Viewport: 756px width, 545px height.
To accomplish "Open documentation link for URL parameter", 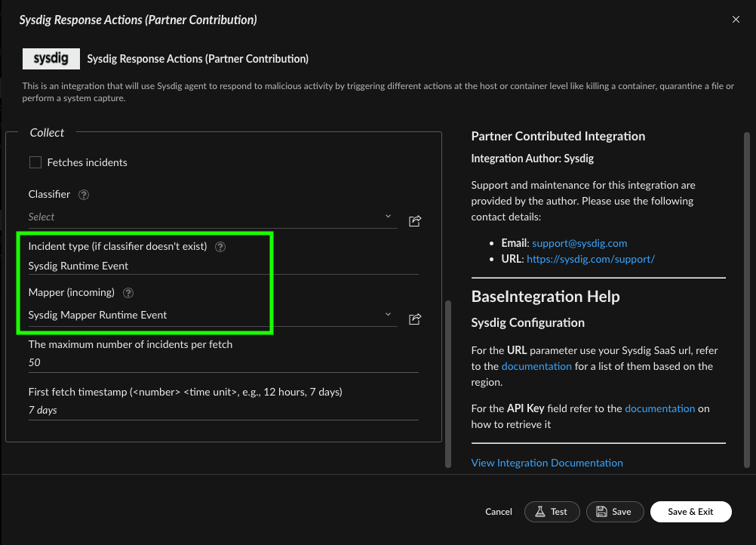I will (x=536, y=366).
